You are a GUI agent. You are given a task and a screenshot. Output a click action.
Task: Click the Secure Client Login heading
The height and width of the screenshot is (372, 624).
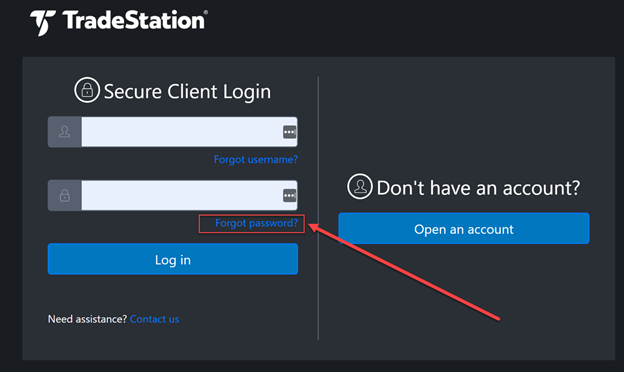(x=187, y=92)
